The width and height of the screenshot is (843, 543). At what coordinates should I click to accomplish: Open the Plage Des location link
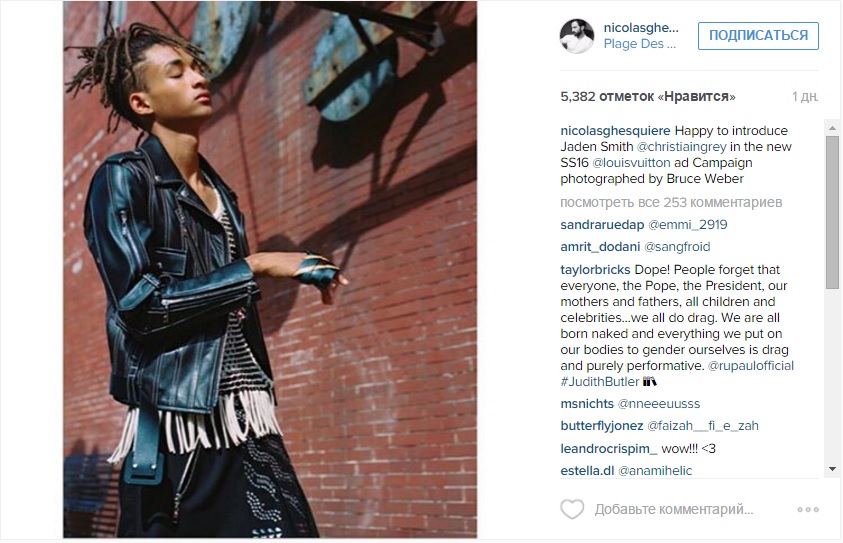[639, 44]
